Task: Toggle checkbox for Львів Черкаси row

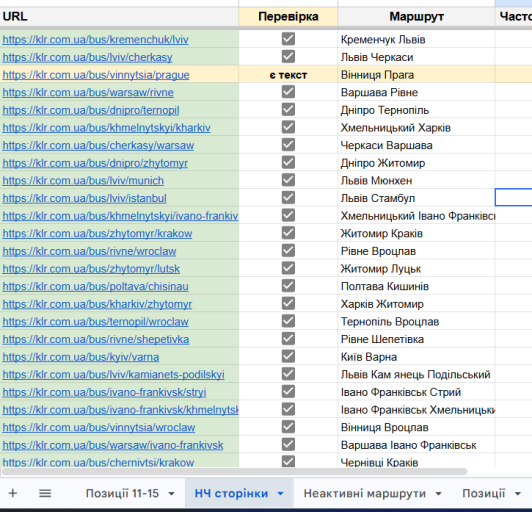Action: (288, 57)
